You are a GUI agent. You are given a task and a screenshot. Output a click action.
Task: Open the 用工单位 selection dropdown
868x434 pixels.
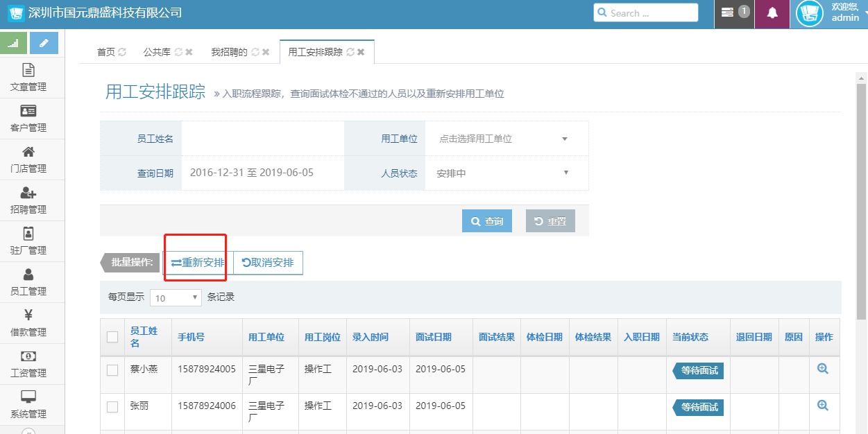pos(505,139)
